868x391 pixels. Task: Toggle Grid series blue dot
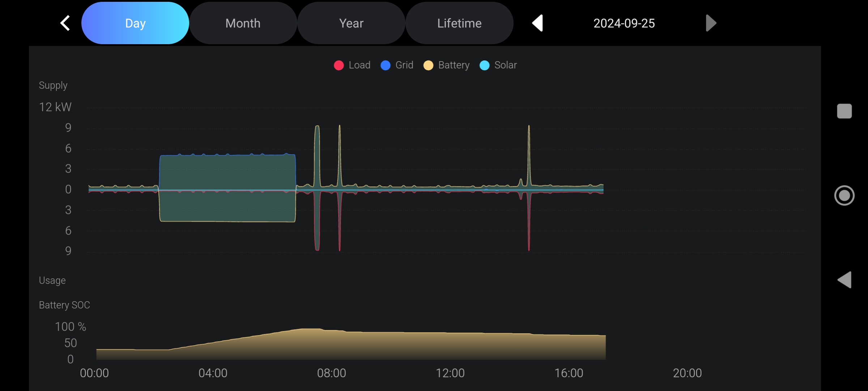coord(386,65)
